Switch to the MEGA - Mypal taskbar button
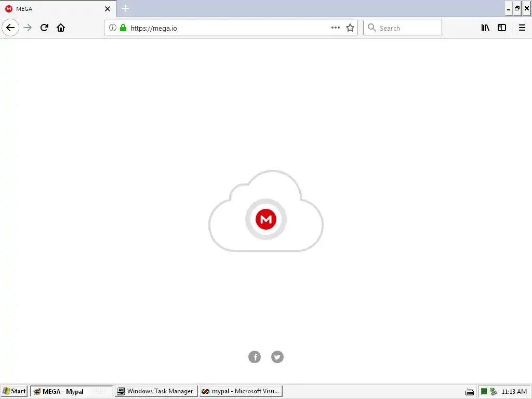Viewport: 532px width, 399px height. (71, 391)
